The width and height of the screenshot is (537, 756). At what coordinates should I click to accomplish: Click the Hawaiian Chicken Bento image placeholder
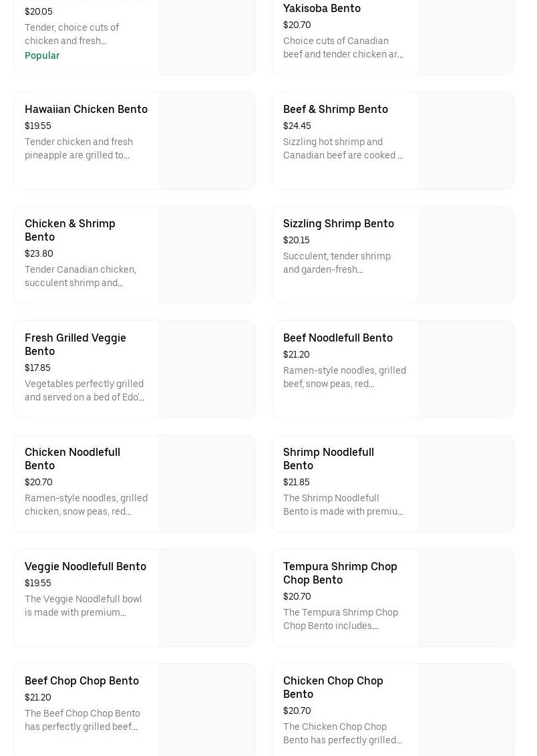click(x=207, y=140)
